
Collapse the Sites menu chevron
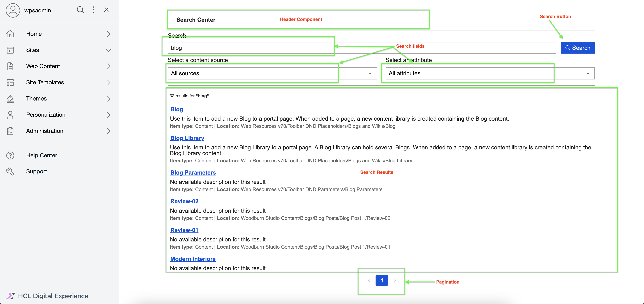click(109, 50)
